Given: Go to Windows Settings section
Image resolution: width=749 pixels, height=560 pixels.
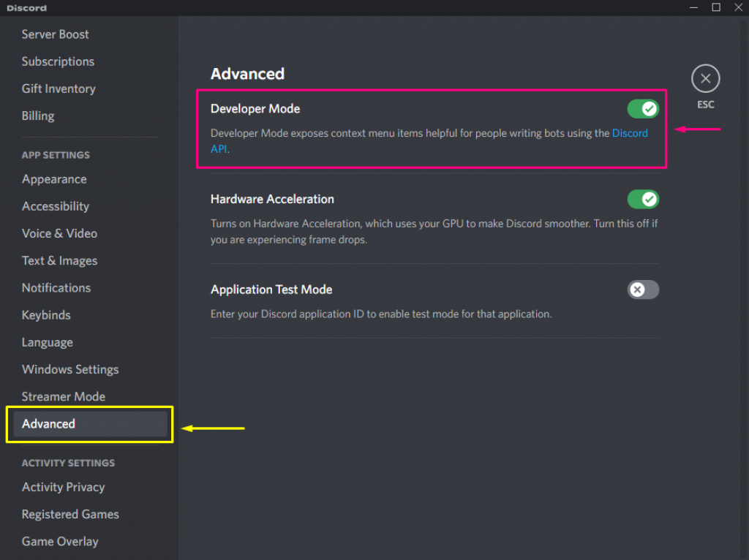Looking at the screenshot, I should coord(70,370).
